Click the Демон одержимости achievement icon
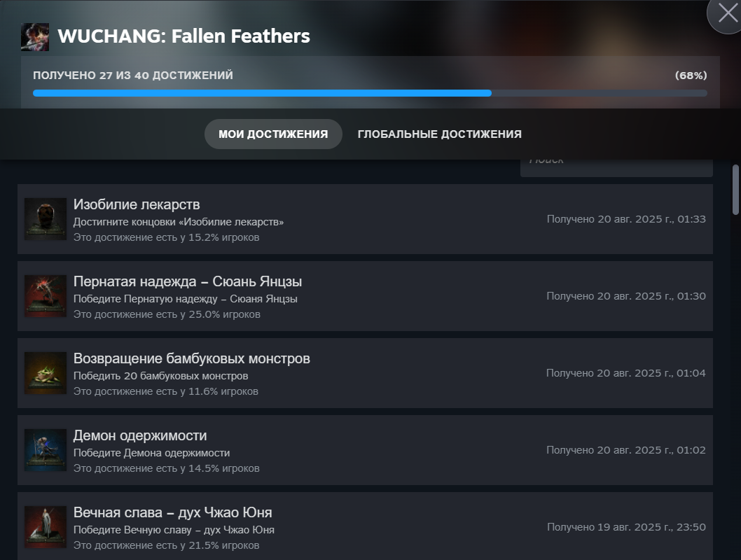This screenshot has width=741, height=560. tap(46, 450)
